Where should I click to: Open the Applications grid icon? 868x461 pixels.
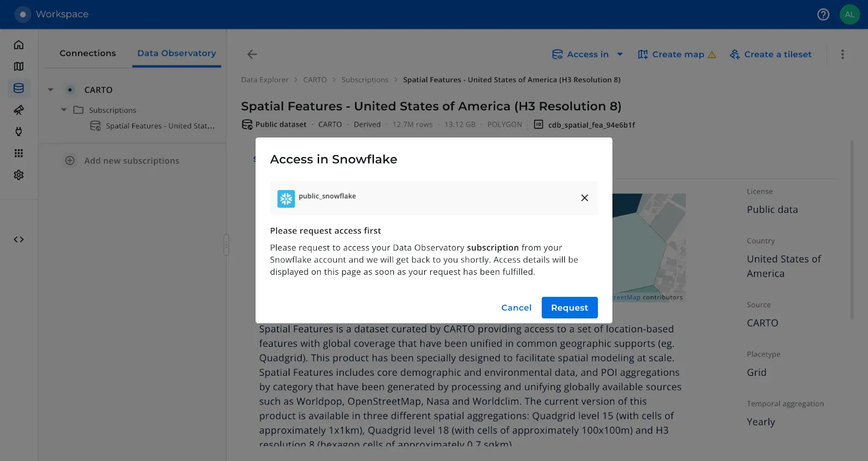pos(18,153)
